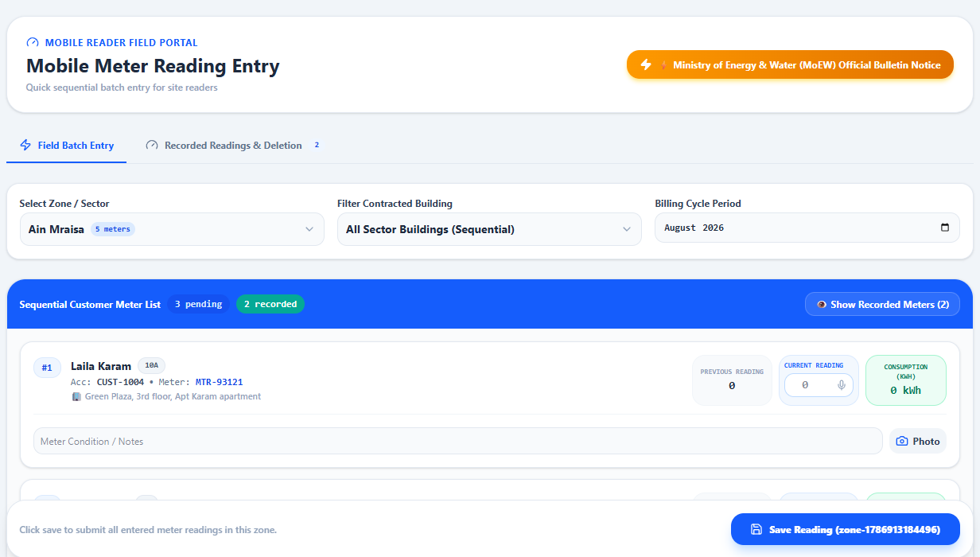Click the eye icon in Show Recorded Meters
Screen dimensions: 980x557
tap(822, 304)
